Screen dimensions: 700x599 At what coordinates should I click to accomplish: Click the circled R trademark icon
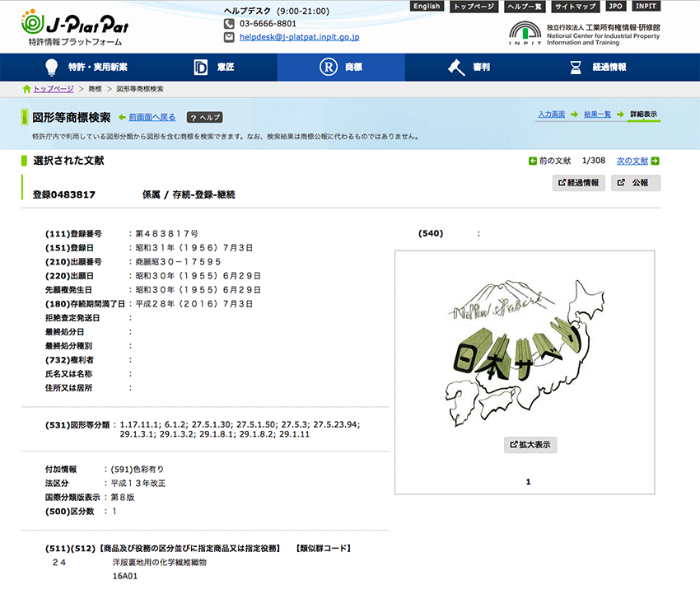pyautogui.click(x=329, y=67)
